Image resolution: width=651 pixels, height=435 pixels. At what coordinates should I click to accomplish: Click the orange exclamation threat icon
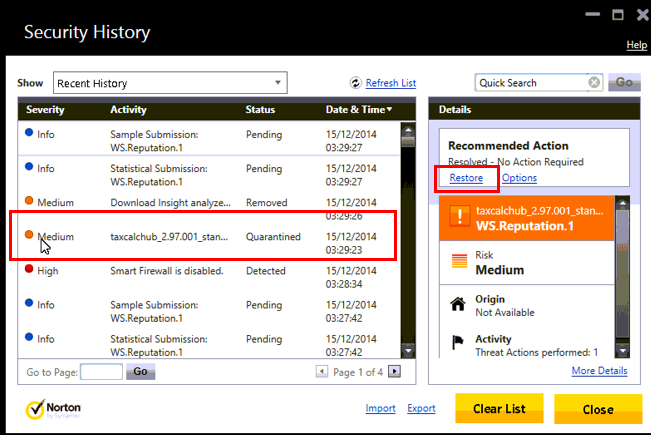coord(457,219)
